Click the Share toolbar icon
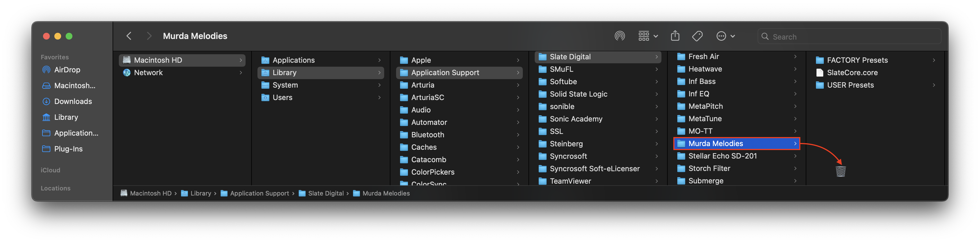980x243 pixels. click(x=675, y=36)
